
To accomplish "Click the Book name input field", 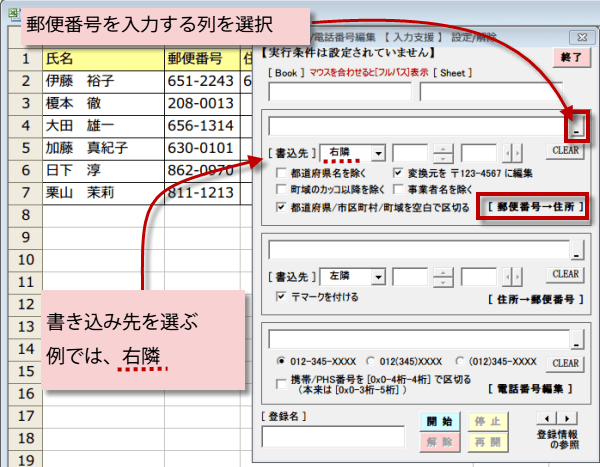I will click(x=340, y=91).
